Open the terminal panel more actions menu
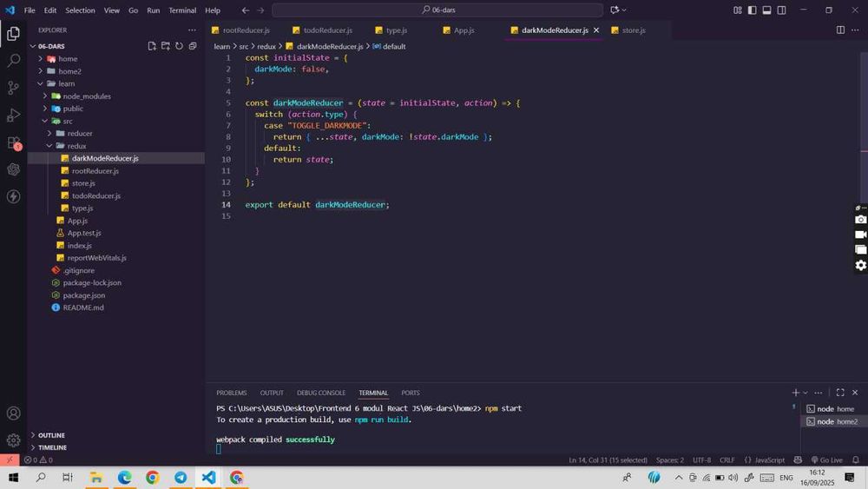 pos(819,393)
